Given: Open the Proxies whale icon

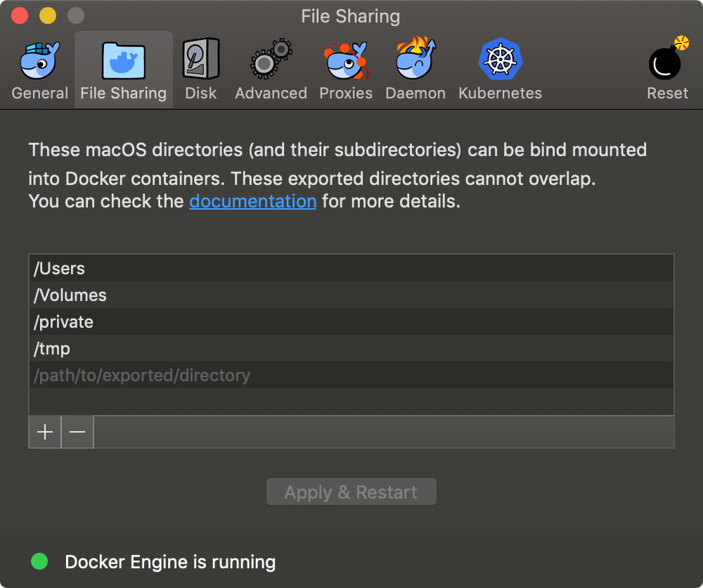Looking at the screenshot, I should click(x=346, y=60).
